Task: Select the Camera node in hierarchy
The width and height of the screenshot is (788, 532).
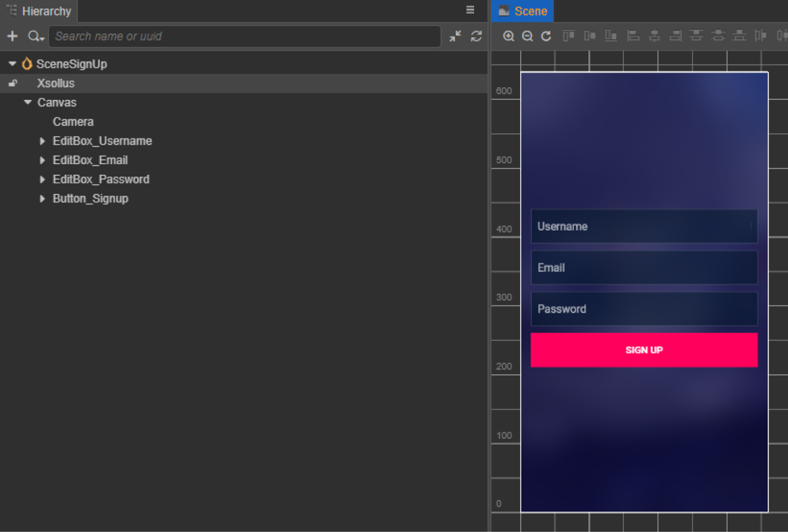Action: click(73, 122)
